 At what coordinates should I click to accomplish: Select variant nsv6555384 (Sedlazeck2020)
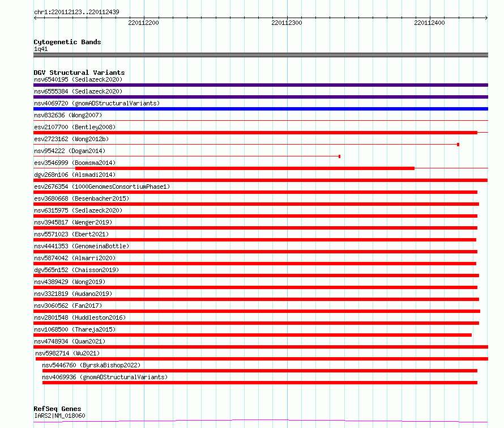coord(78,91)
